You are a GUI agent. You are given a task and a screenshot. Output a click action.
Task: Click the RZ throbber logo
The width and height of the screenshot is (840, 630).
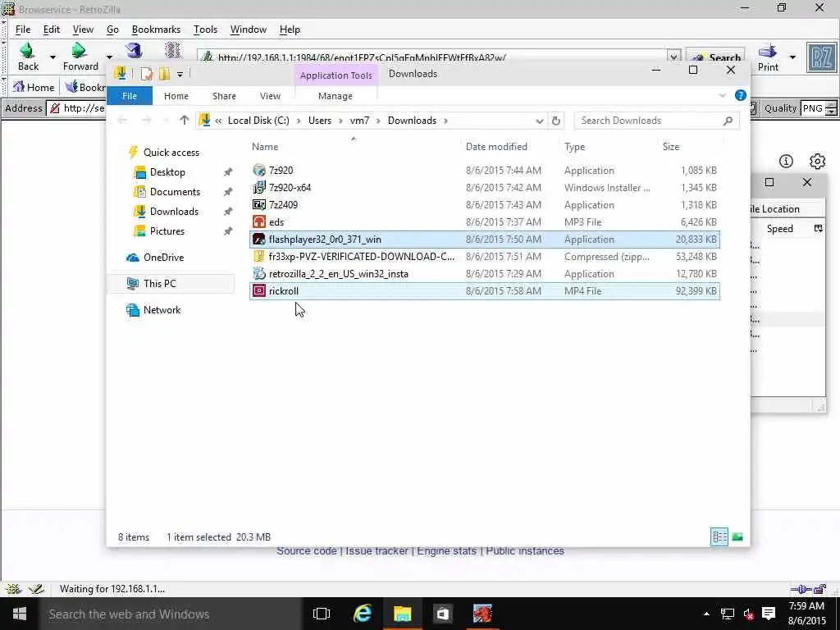821,57
